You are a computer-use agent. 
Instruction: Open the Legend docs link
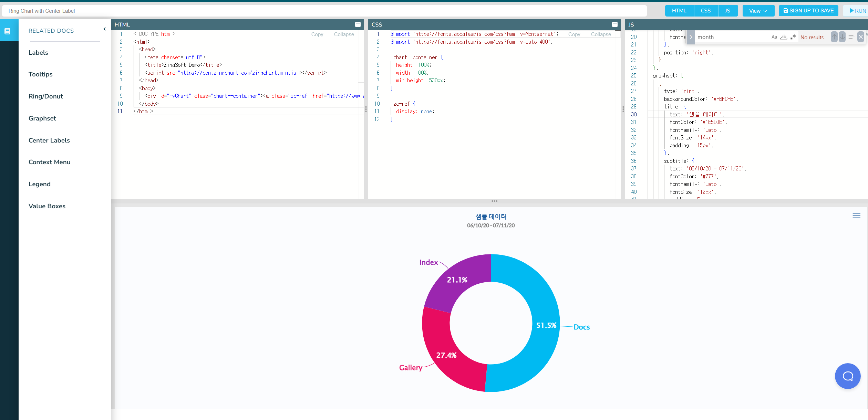pos(39,184)
